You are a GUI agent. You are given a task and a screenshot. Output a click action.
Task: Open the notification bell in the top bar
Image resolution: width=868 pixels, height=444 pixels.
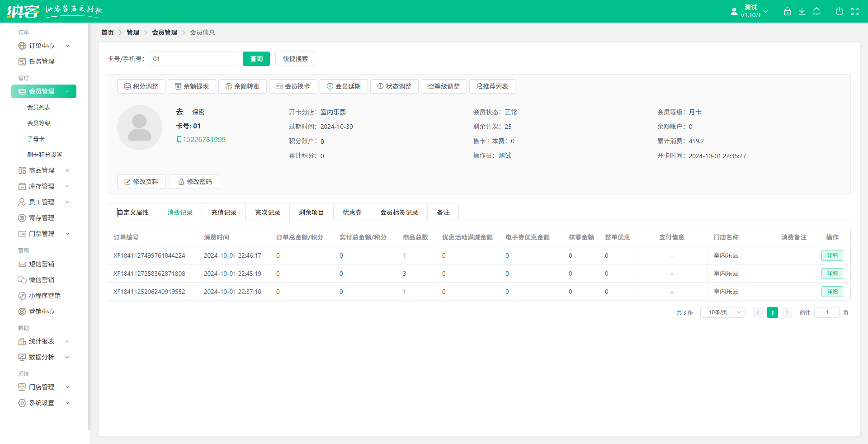point(816,11)
